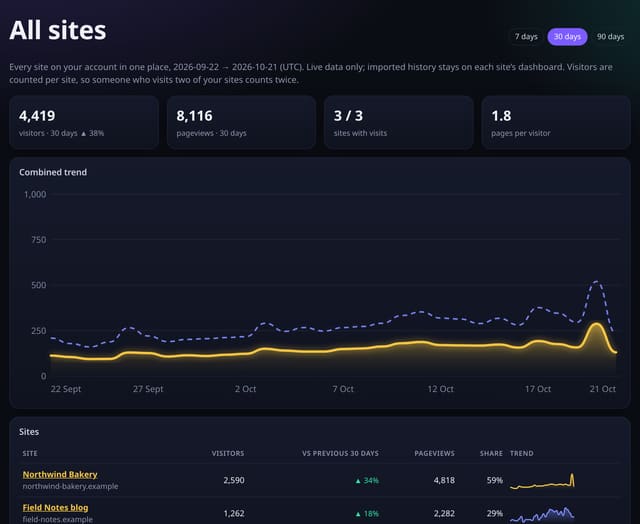The height and width of the screenshot is (524, 640).
Task: Click the northwind-bakery.example domain text
Action: pyautogui.click(x=70, y=486)
